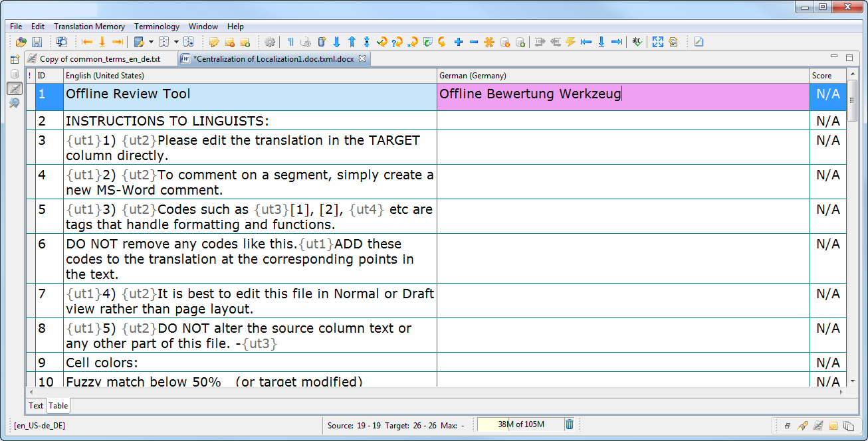This screenshot has height=441, width=868.
Task: Toggle the search view in left sidebar
Action: 15,102
